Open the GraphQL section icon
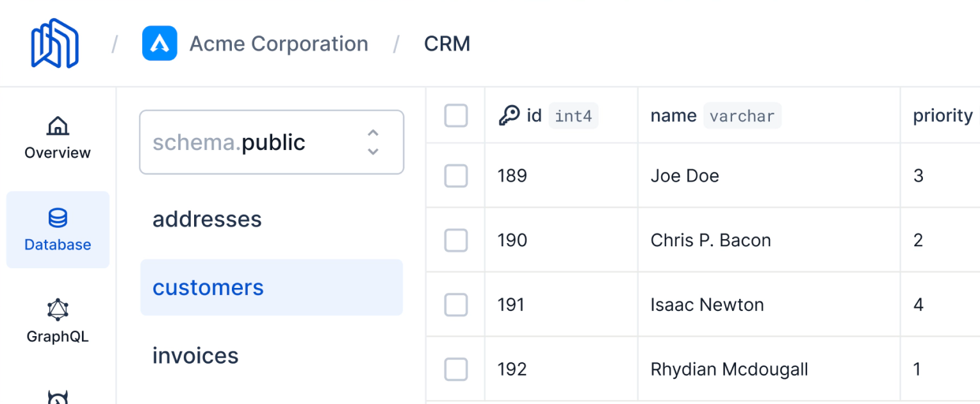This screenshot has height=404, width=980. click(58, 310)
